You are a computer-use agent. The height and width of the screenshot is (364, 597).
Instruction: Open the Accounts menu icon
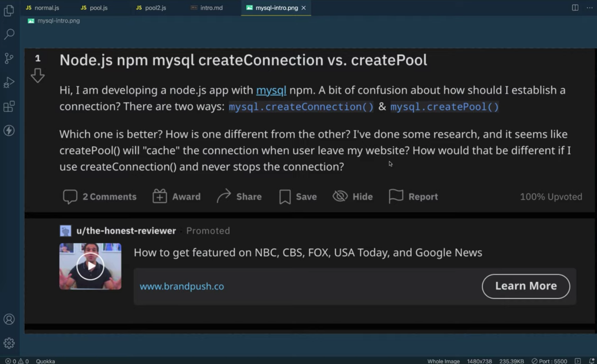click(9, 319)
